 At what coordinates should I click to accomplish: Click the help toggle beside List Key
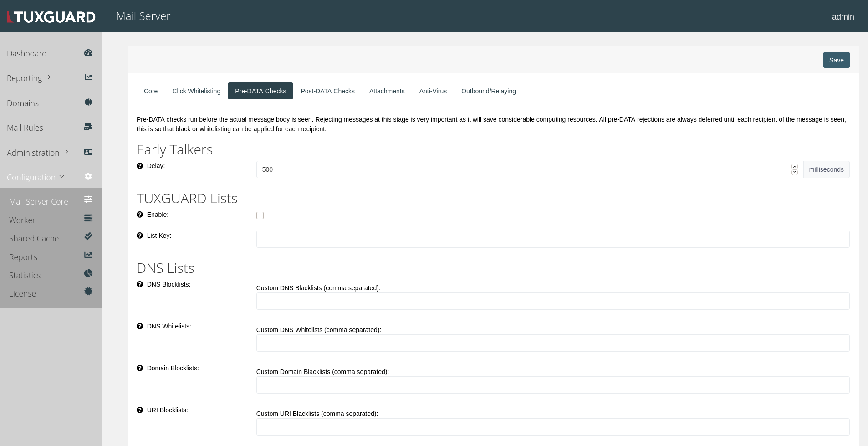[139, 235]
